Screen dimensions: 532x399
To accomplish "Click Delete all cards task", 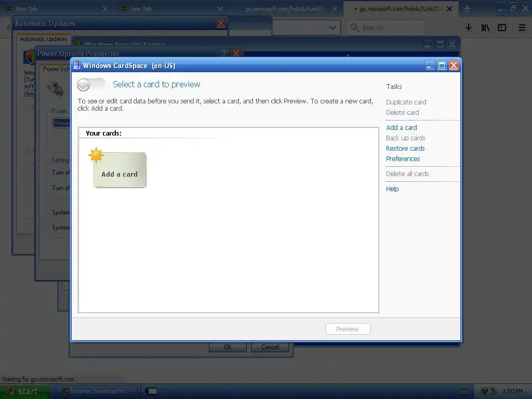I will pyautogui.click(x=407, y=174).
